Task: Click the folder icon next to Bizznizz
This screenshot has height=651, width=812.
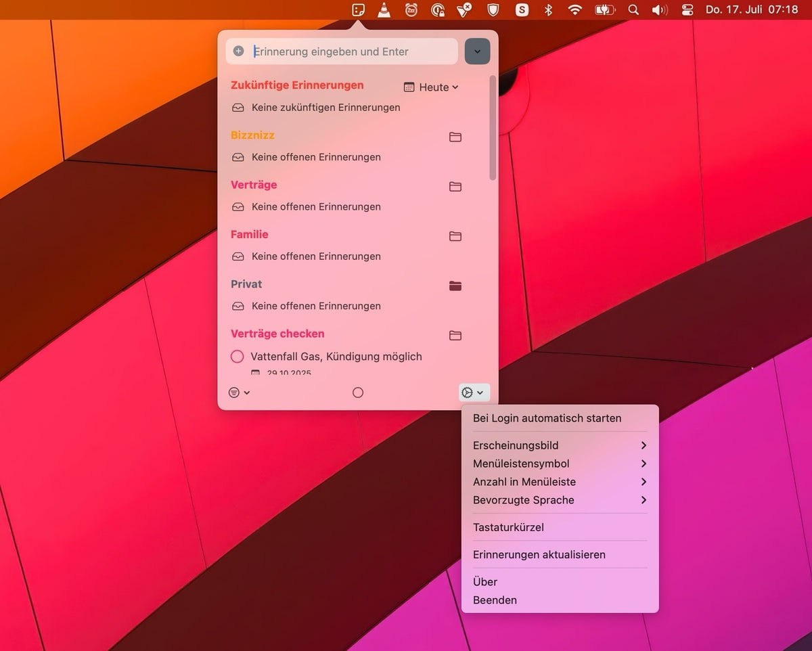Action: 455,137
